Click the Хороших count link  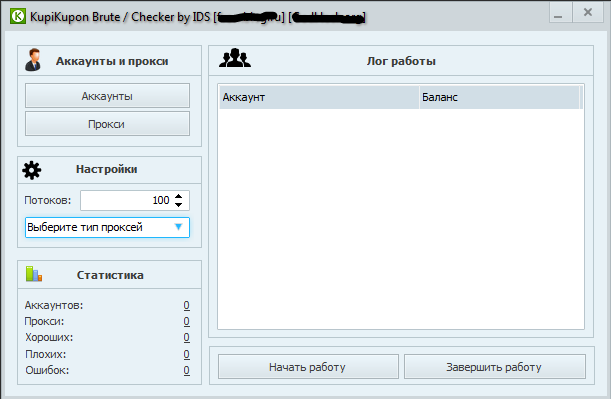tap(187, 337)
